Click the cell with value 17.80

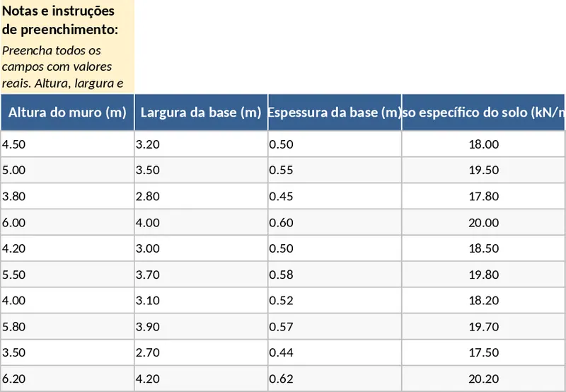[x=484, y=197]
